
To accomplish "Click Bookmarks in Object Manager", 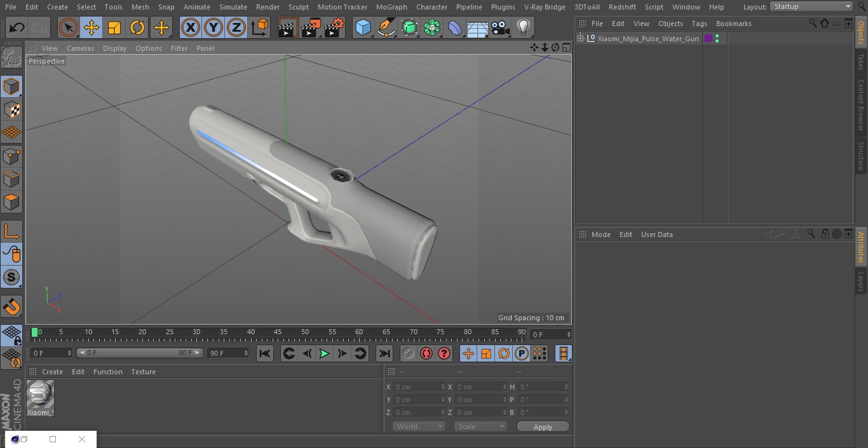I will click(x=733, y=24).
